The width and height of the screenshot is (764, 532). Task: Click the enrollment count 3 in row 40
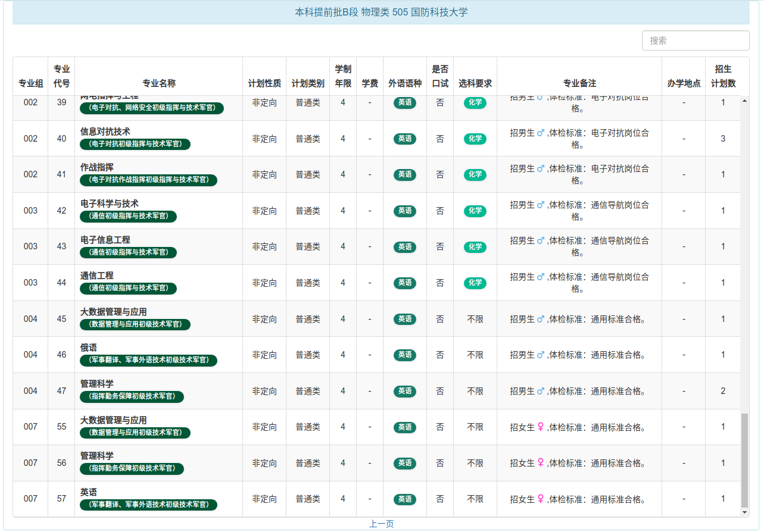(x=723, y=139)
